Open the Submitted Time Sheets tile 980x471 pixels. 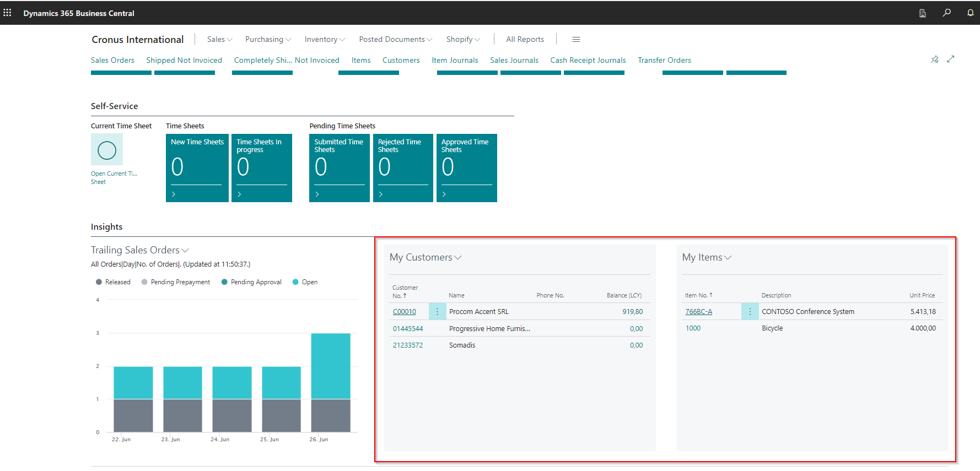pos(340,168)
